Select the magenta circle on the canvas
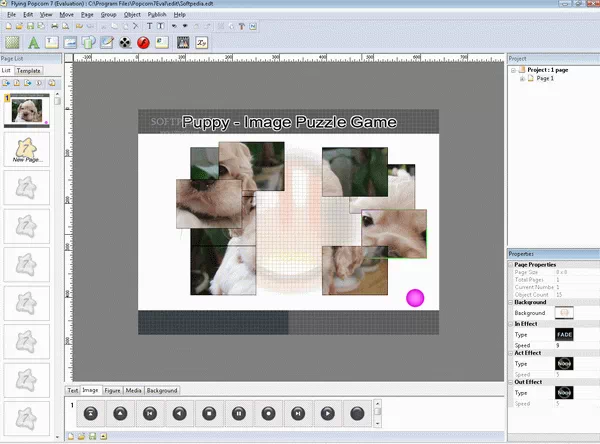This screenshot has height=444, width=600. pos(415,298)
